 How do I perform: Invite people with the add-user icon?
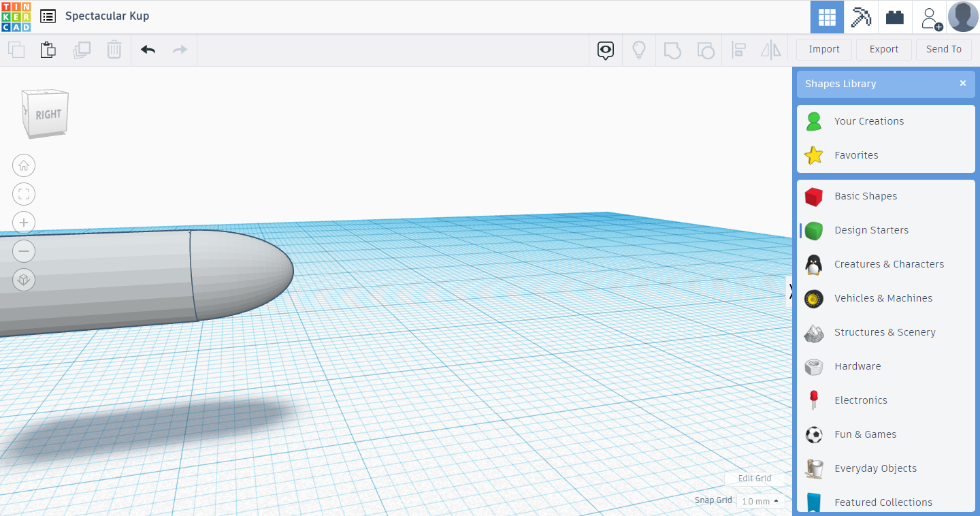pyautogui.click(x=931, y=18)
